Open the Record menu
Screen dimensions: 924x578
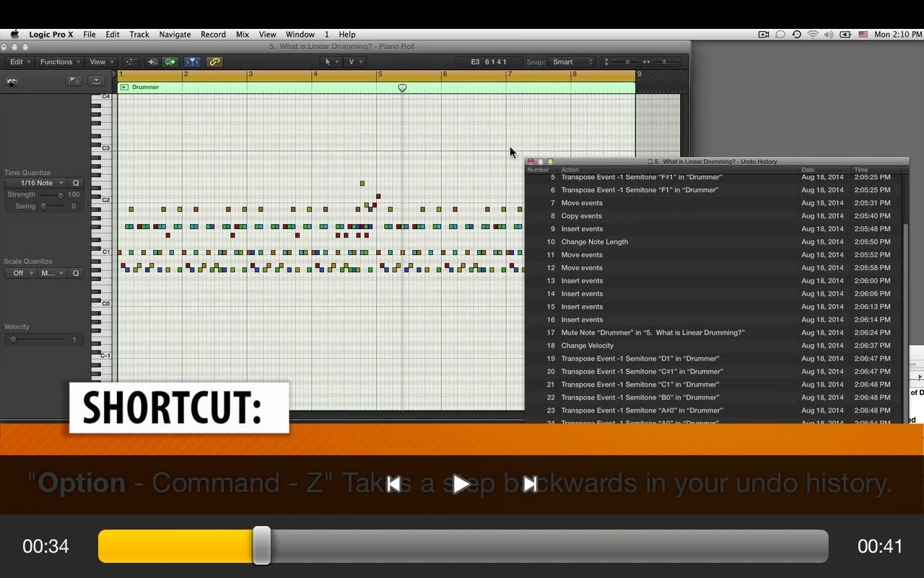pyautogui.click(x=213, y=34)
